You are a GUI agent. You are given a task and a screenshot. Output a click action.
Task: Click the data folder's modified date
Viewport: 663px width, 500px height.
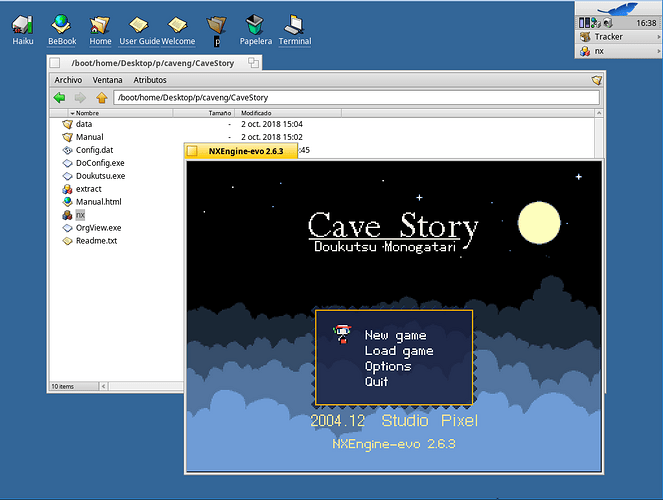(272, 124)
